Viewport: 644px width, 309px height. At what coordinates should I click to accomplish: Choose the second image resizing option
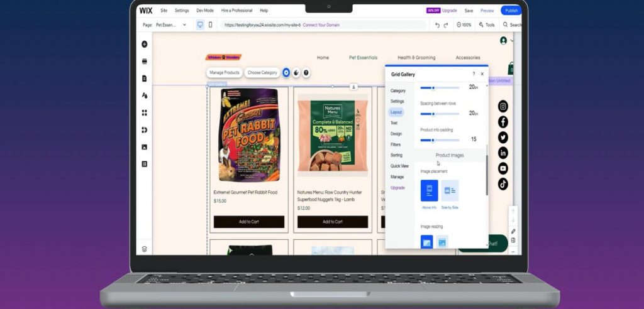(442, 242)
